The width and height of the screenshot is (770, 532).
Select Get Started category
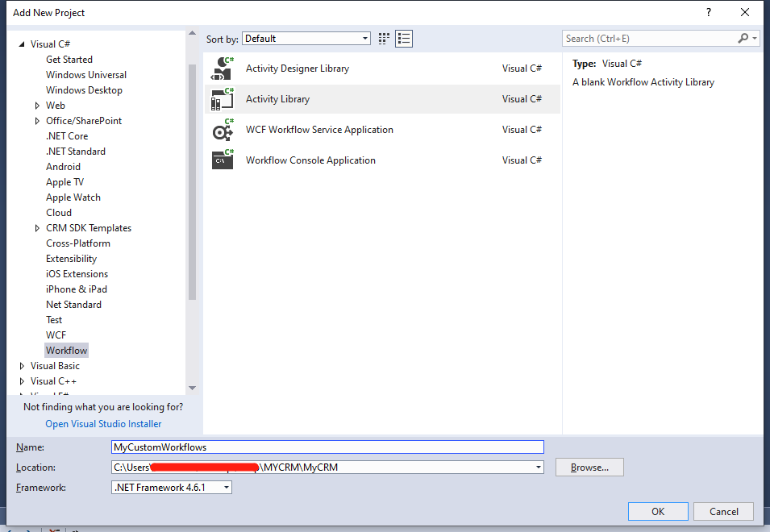pos(69,60)
